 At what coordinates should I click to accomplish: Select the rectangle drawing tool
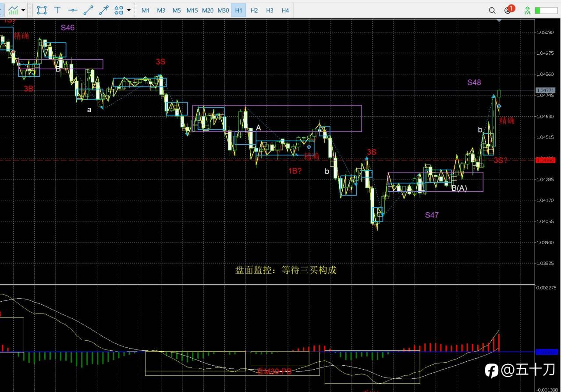tap(42, 10)
